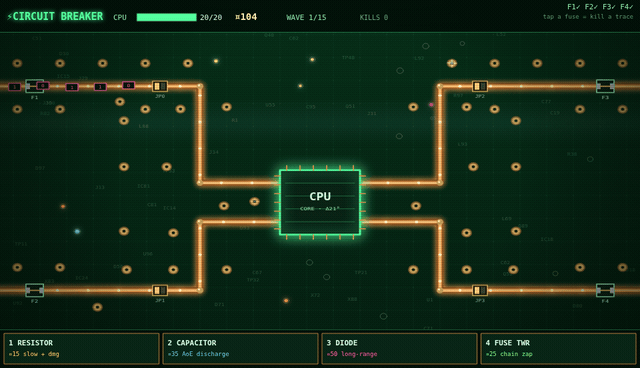Click the '≈25 chain zap' fuse tower description
The width and height of the screenshot is (640, 368).
click(509, 354)
